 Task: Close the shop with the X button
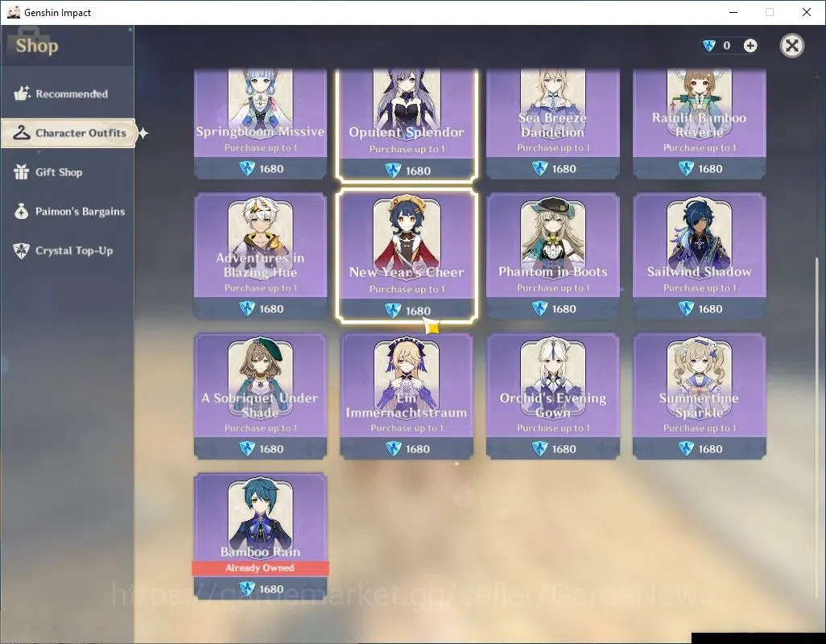pyautogui.click(x=791, y=46)
